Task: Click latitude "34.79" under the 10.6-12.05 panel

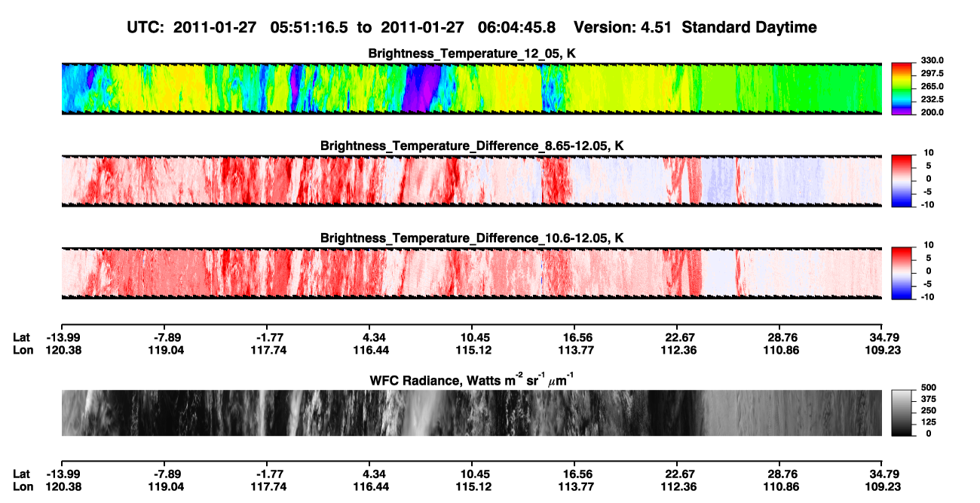Action: coord(882,338)
